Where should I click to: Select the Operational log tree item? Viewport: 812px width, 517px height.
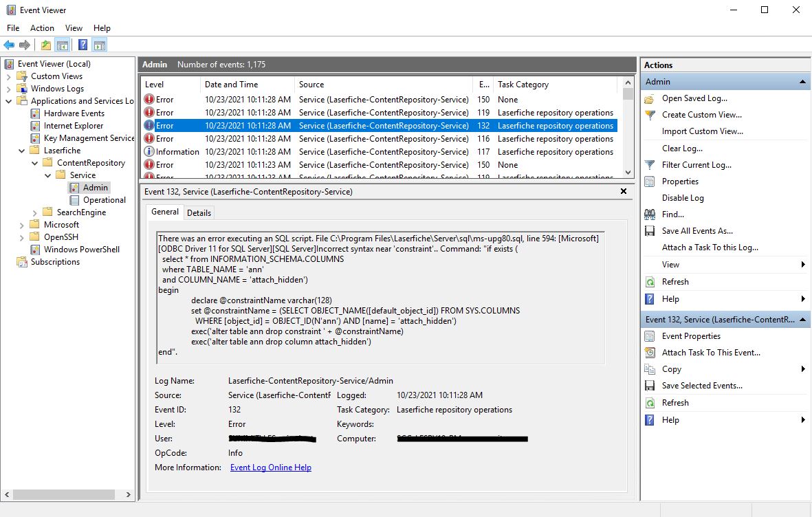(x=105, y=200)
